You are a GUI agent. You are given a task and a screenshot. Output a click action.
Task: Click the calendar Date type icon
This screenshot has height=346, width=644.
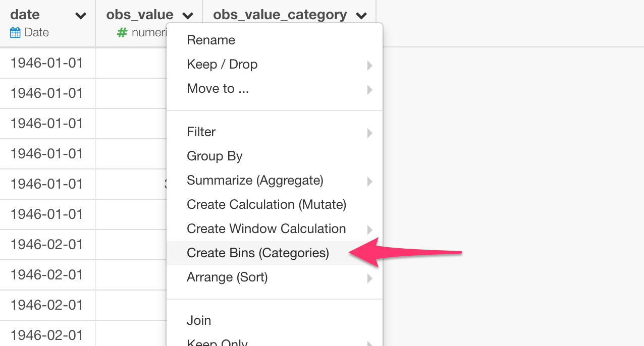(x=16, y=33)
